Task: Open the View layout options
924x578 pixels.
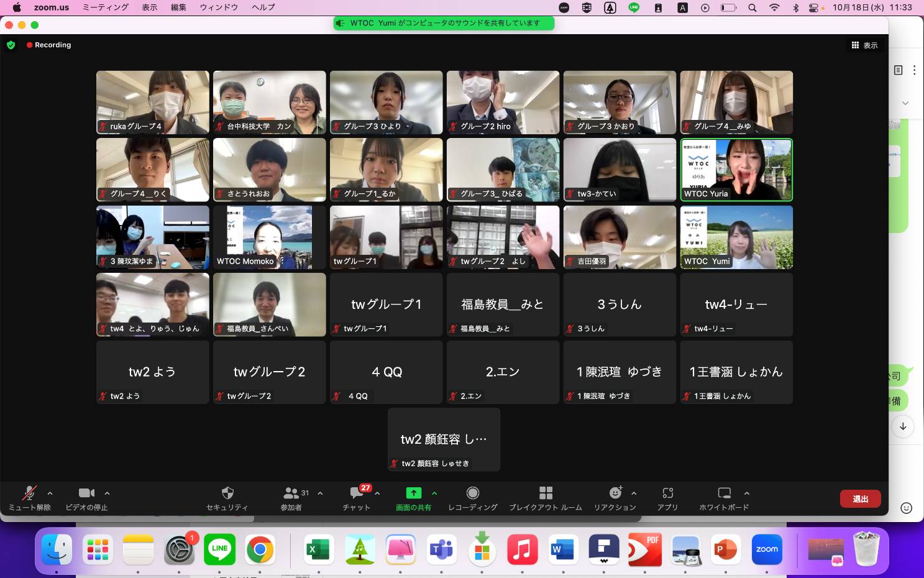Action: point(864,45)
